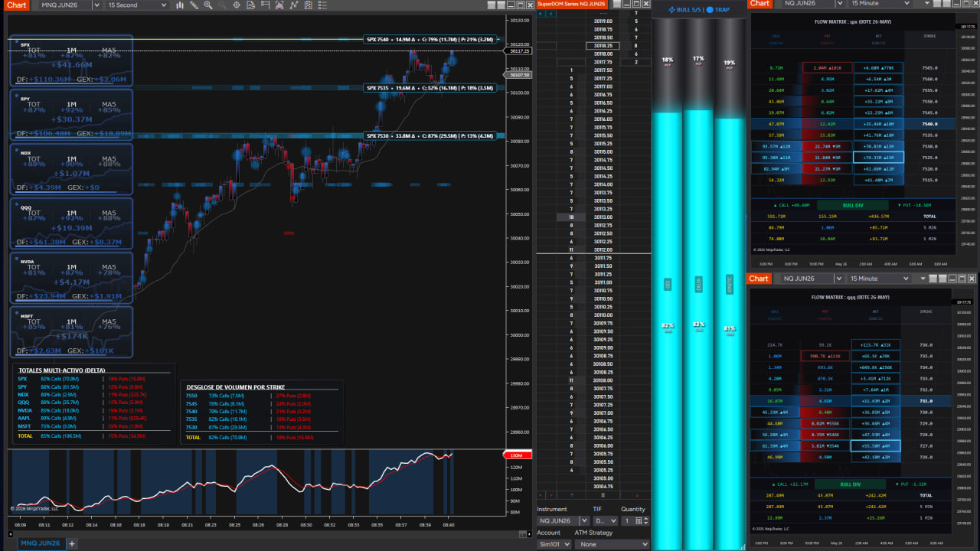The width and height of the screenshot is (980, 551).
Task: Click quantity calculator icon in SuperDOM
Action: 639,520
